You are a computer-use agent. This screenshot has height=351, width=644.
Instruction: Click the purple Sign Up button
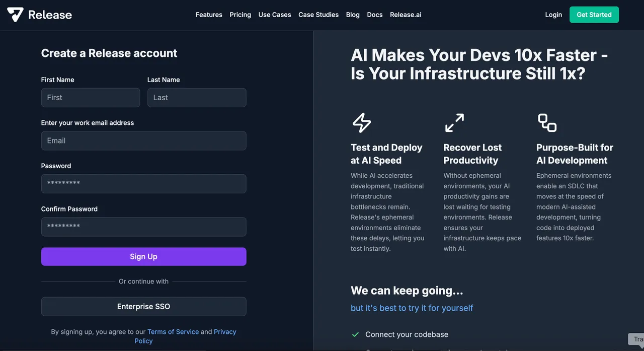tap(144, 256)
